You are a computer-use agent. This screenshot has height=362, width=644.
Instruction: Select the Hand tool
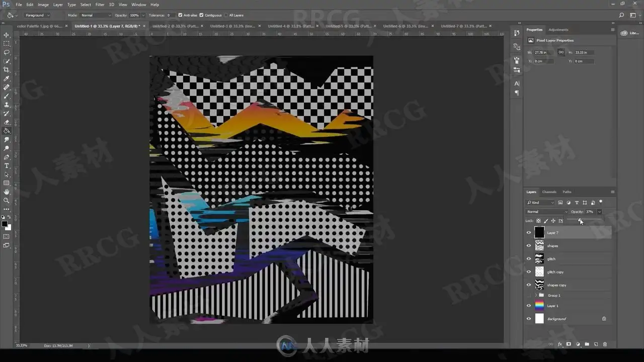pyautogui.click(x=7, y=192)
